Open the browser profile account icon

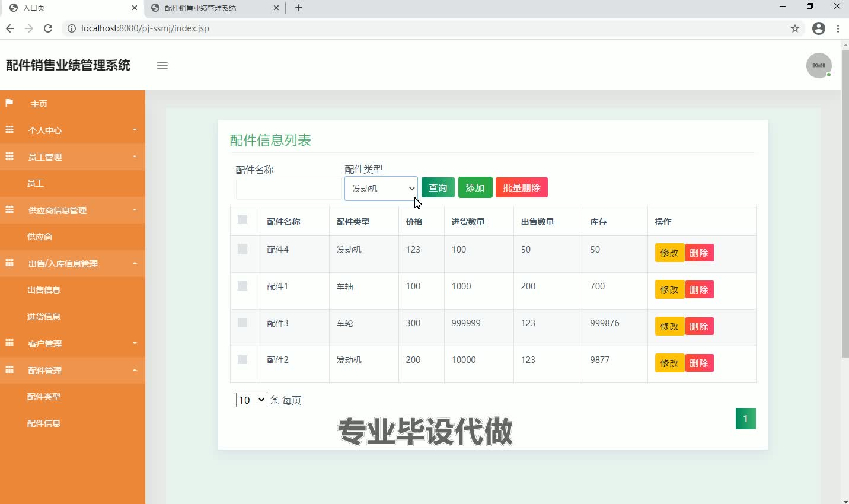(819, 28)
